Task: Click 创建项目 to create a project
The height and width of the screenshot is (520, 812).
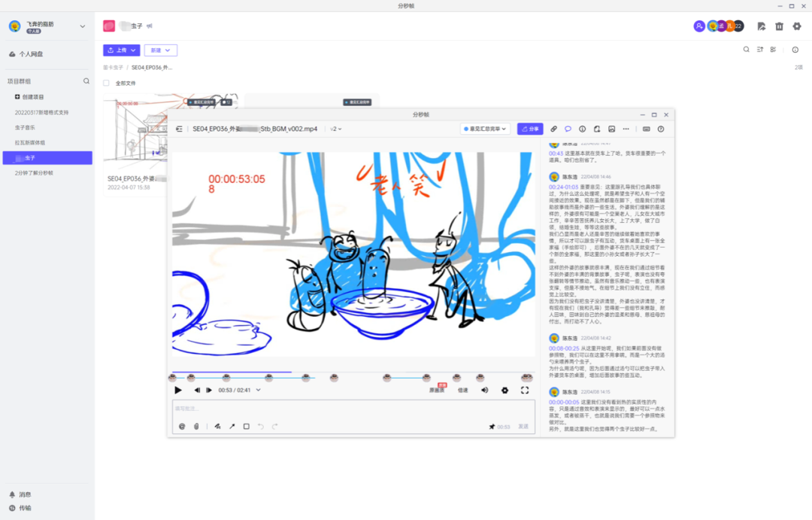Action: click(x=29, y=97)
